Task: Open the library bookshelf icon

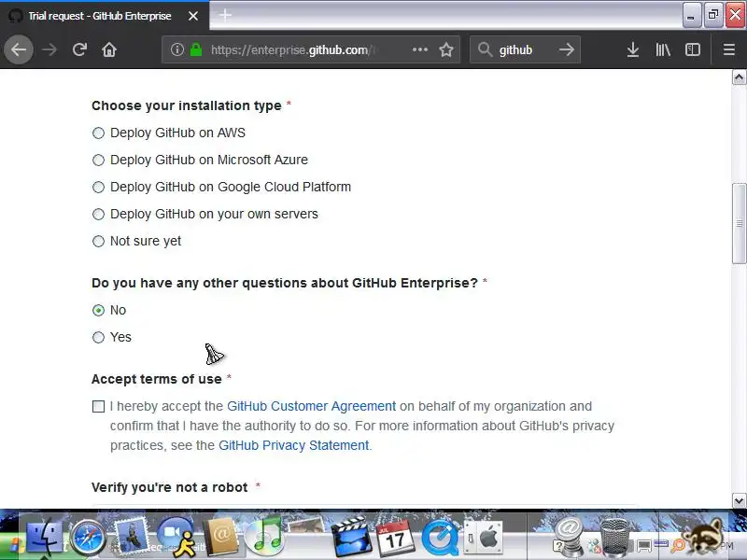Action: click(663, 49)
